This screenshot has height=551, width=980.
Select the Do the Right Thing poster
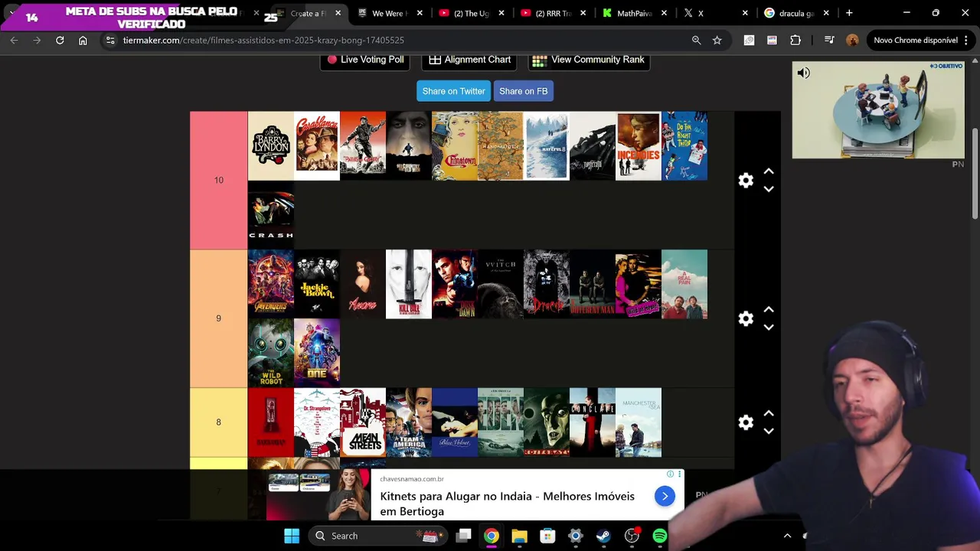pos(684,146)
